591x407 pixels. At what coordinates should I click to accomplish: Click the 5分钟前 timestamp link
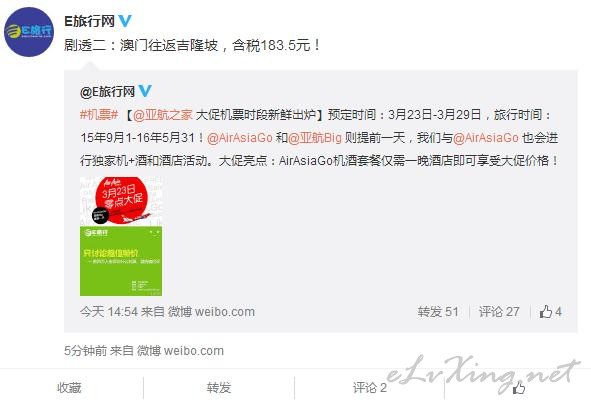[86, 351]
